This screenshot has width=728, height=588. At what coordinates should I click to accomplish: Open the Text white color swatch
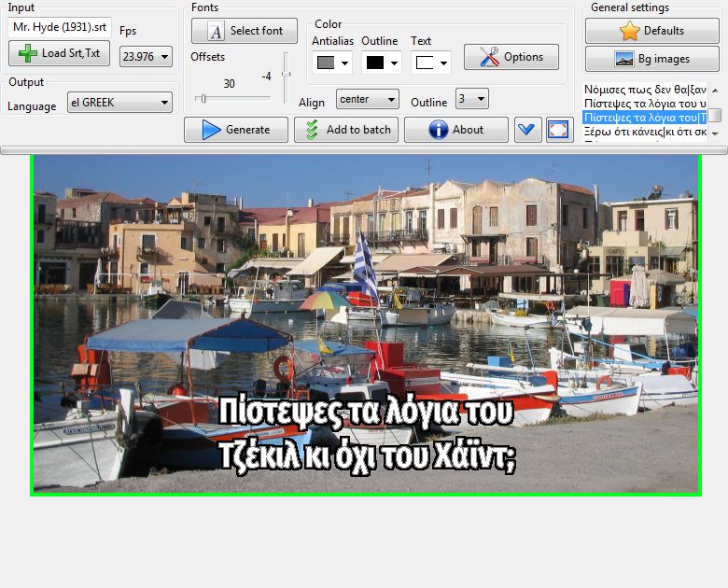pyautogui.click(x=431, y=63)
